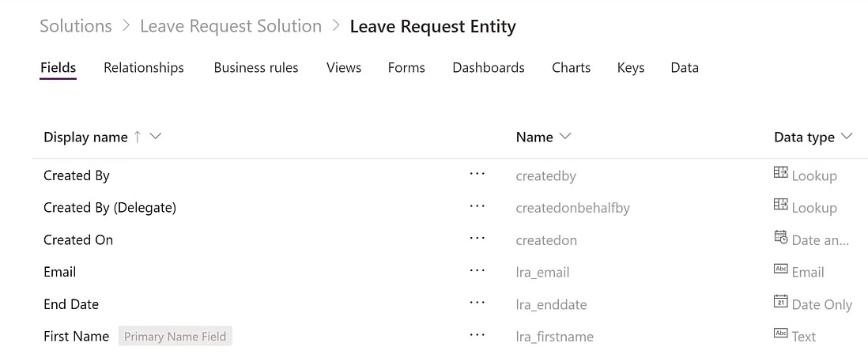Click the Lookup icon on createdby row

click(780, 172)
